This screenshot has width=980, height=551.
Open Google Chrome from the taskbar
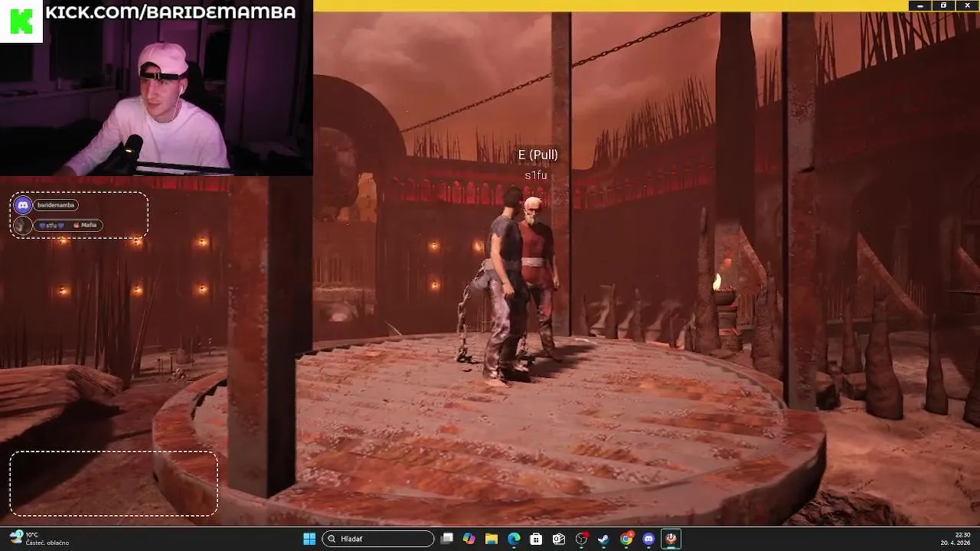[626, 539]
